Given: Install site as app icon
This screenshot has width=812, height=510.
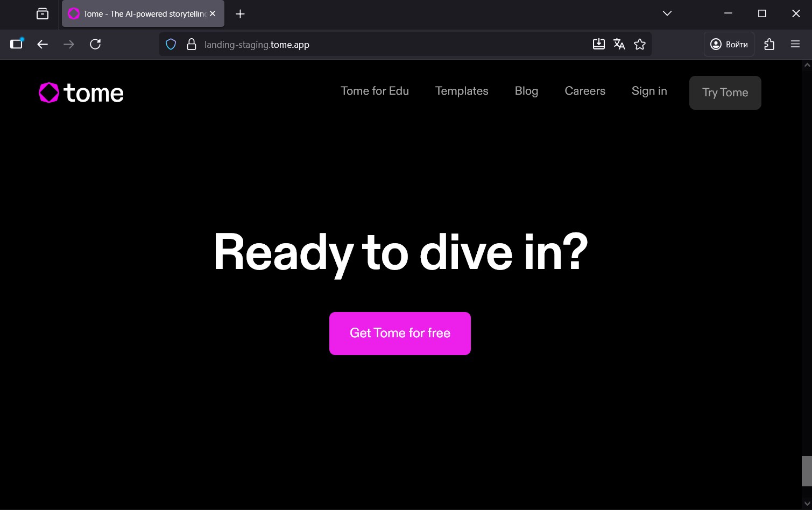Looking at the screenshot, I should [x=599, y=44].
